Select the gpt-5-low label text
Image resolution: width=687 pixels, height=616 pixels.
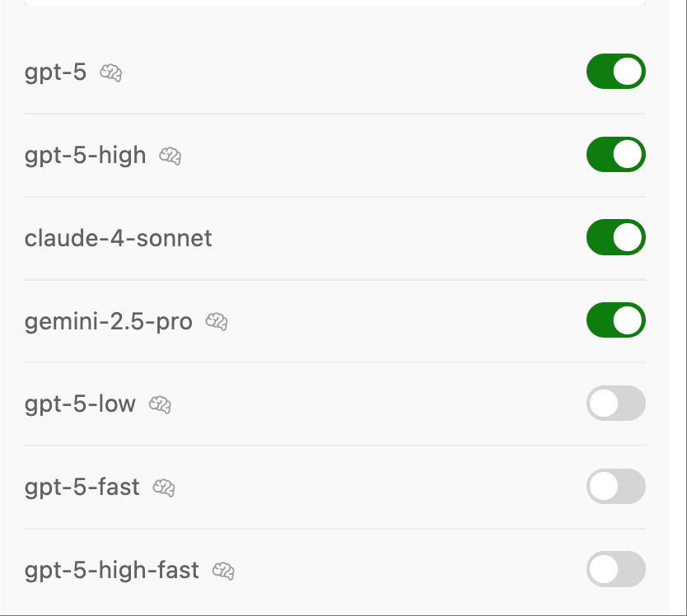tap(80, 404)
